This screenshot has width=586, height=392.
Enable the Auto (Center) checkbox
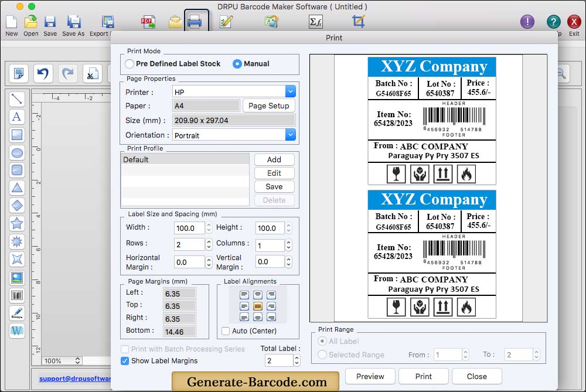pos(226,331)
